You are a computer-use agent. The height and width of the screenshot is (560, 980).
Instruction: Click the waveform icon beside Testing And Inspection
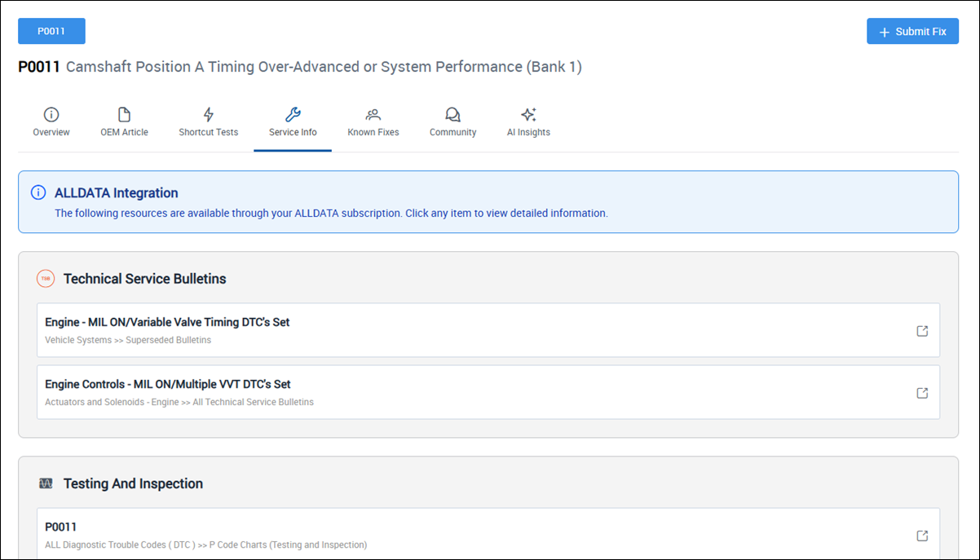point(46,483)
